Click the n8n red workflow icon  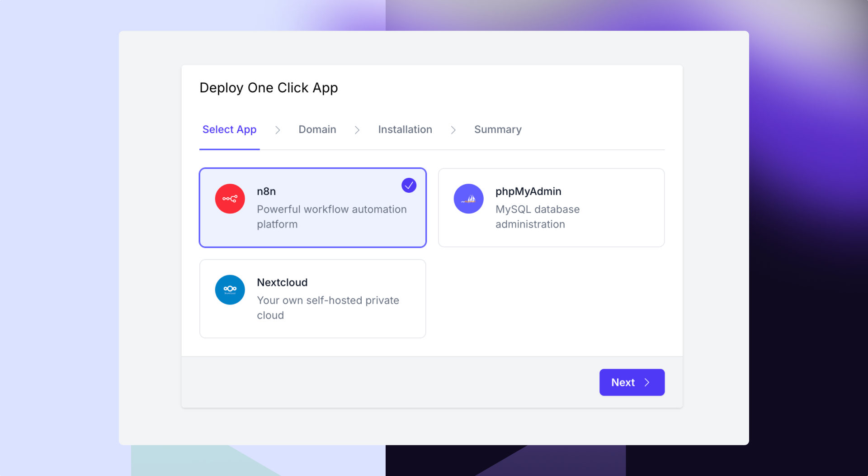(x=230, y=199)
